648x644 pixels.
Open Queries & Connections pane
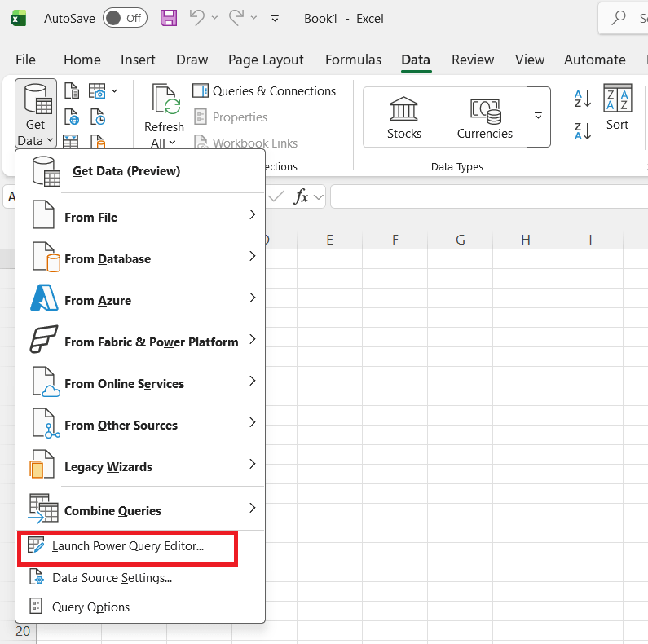point(264,91)
